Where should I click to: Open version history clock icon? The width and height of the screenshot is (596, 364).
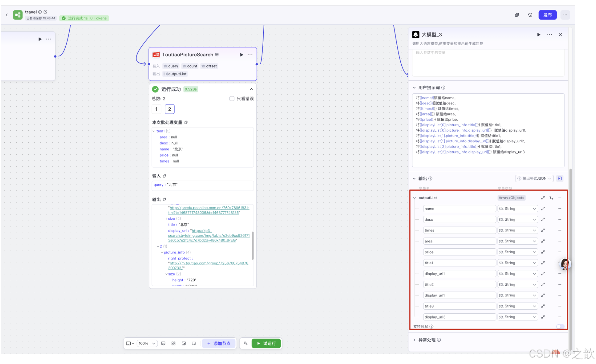(530, 15)
